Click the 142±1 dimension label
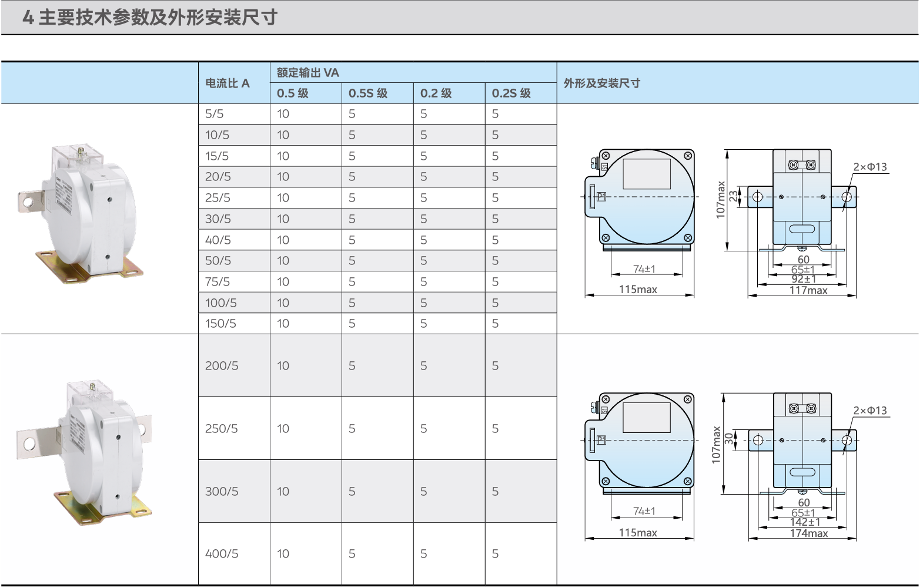The width and height of the screenshot is (923, 588). 805,522
